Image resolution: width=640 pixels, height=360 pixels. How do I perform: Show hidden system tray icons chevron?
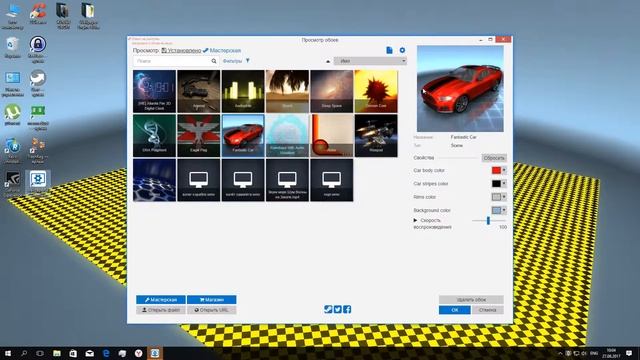point(560,353)
